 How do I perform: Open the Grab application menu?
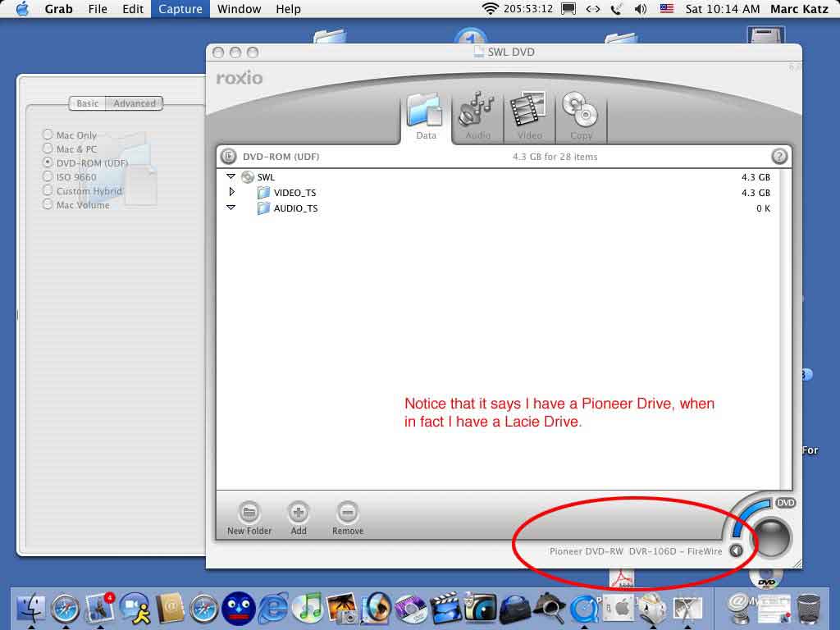pyautogui.click(x=58, y=8)
